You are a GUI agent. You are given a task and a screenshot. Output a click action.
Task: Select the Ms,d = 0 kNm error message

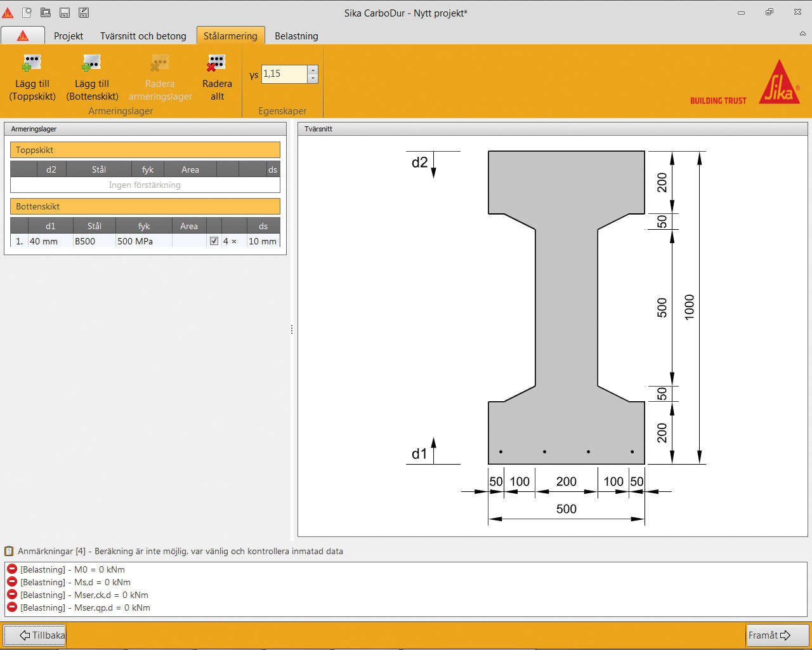click(75, 582)
